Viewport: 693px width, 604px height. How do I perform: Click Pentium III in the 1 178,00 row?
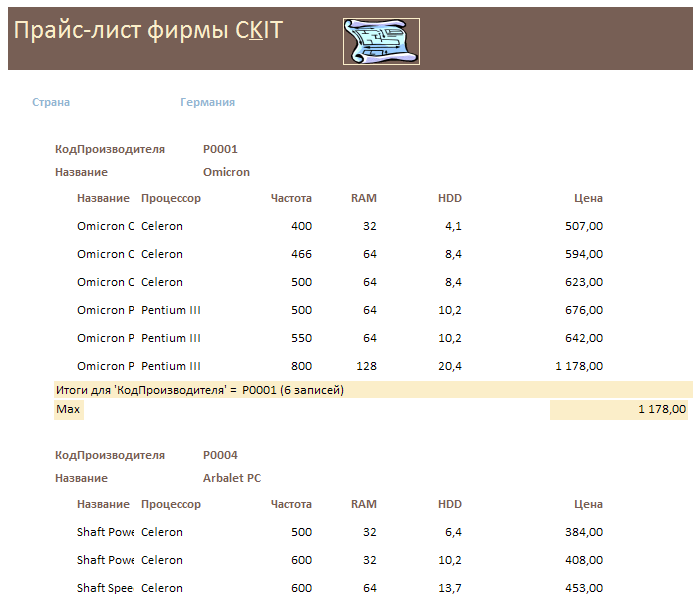pos(171,366)
